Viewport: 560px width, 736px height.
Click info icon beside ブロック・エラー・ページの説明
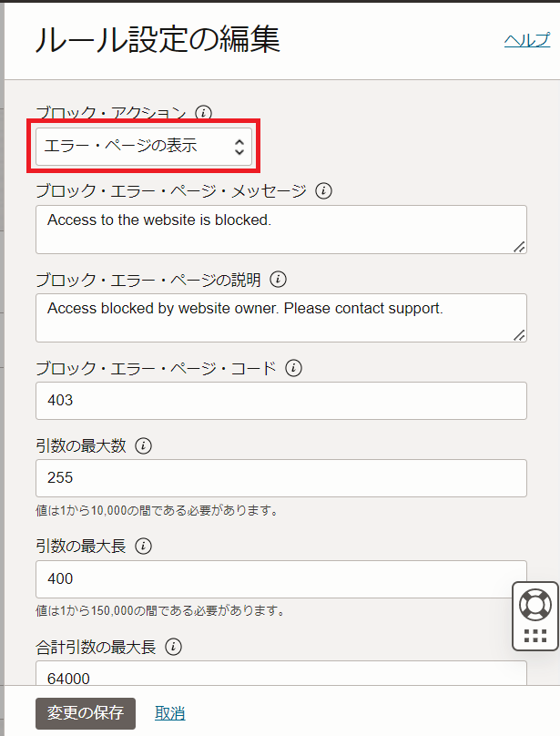279,279
